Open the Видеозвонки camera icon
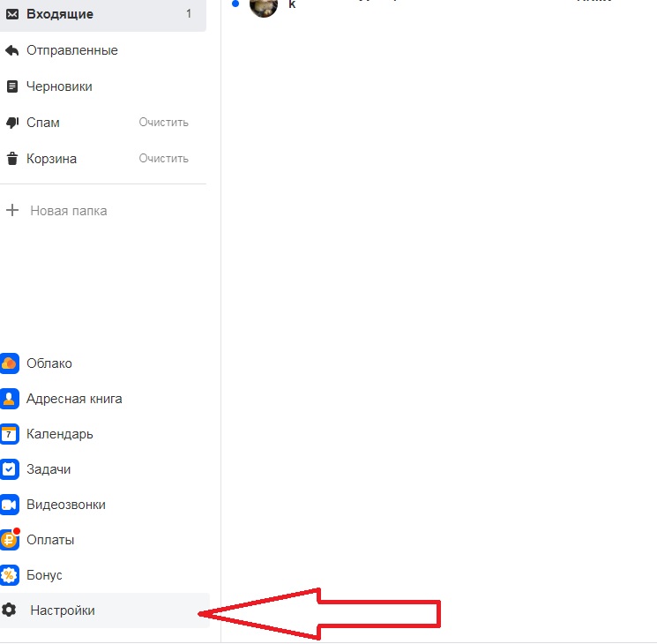 9,505
